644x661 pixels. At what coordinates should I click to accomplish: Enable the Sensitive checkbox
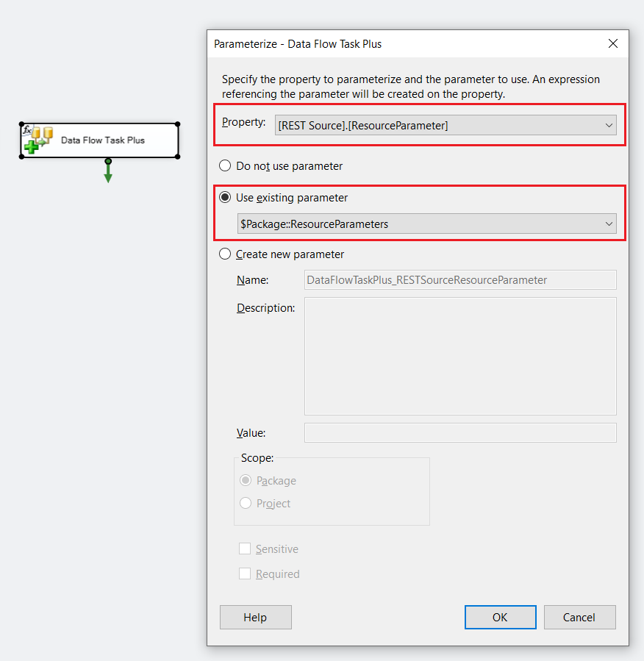point(245,549)
